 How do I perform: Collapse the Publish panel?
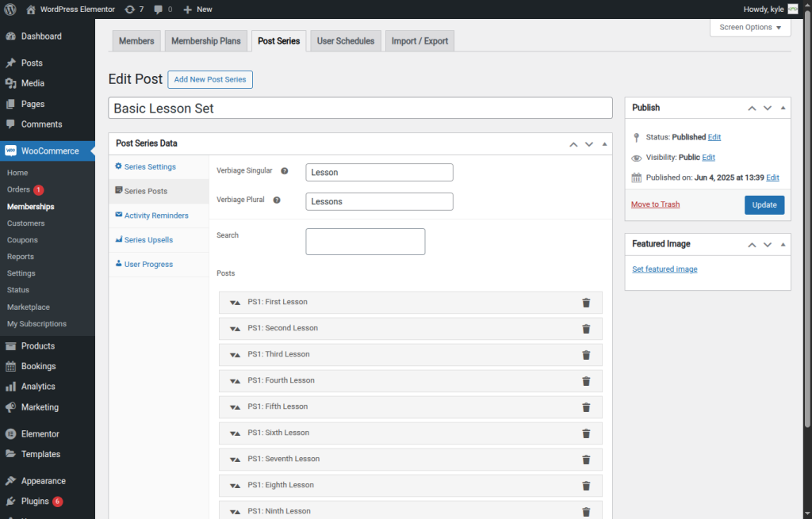tap(783, 108)
